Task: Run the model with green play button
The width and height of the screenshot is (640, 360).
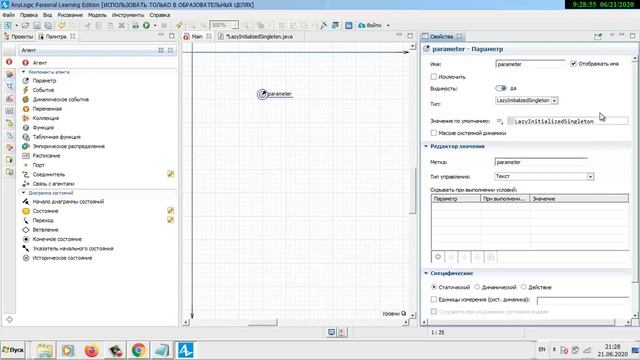Action: point(146,25)
